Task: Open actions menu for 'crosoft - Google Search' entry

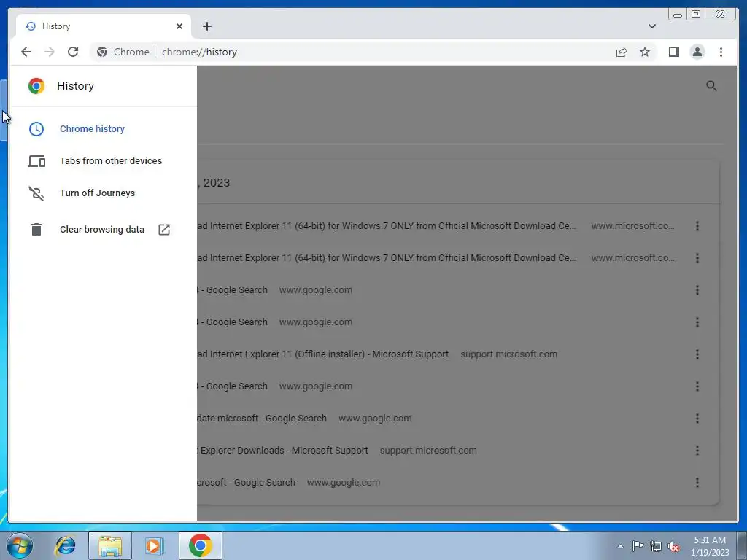Action: (697, 483)
